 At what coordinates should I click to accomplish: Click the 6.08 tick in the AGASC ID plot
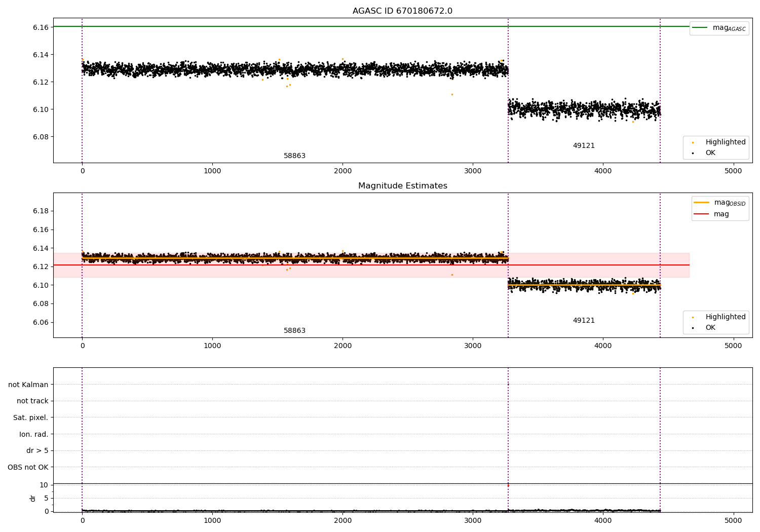tap(41, 137)
